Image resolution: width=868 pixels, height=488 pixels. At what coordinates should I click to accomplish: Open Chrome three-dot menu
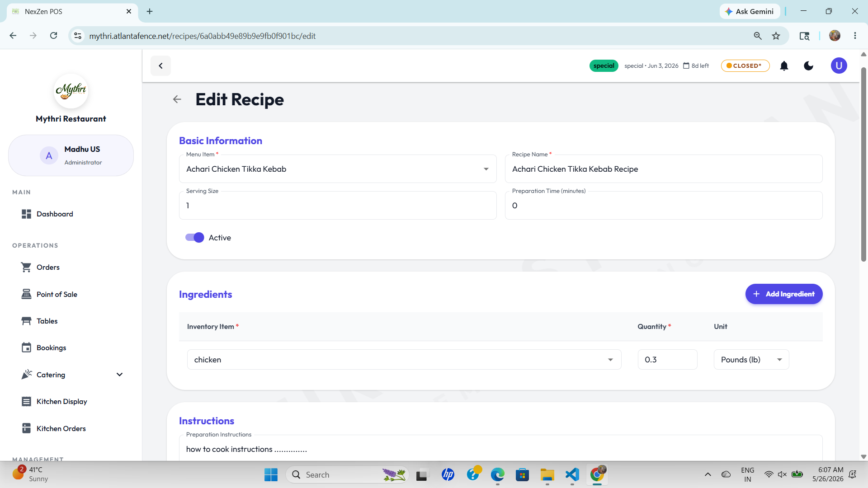(x=855, y=36)
